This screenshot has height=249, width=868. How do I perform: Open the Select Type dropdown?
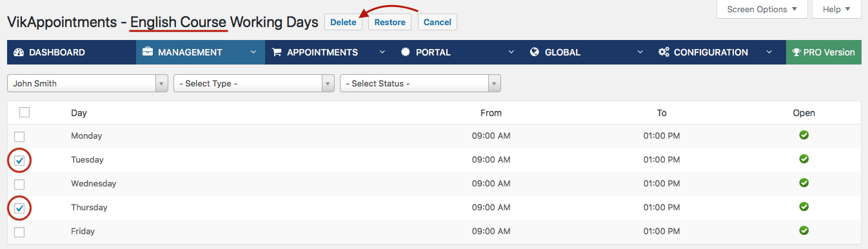254,83
